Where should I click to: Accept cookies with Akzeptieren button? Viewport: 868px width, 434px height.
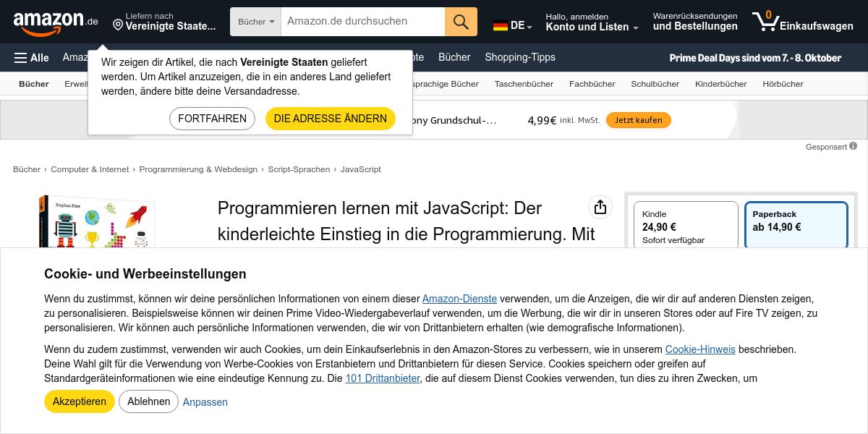80,401
